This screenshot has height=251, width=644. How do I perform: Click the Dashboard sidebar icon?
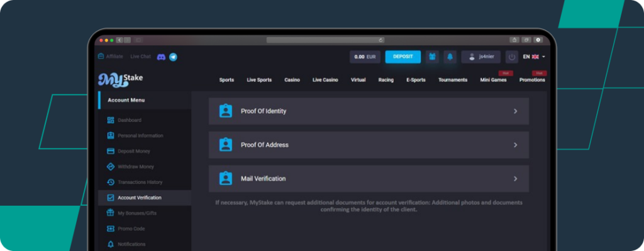(x=111, y=120)
